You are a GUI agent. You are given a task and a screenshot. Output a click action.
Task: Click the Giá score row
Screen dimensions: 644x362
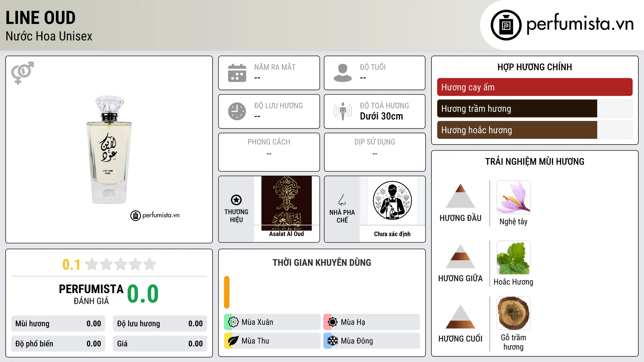click(x=160, y=344)
